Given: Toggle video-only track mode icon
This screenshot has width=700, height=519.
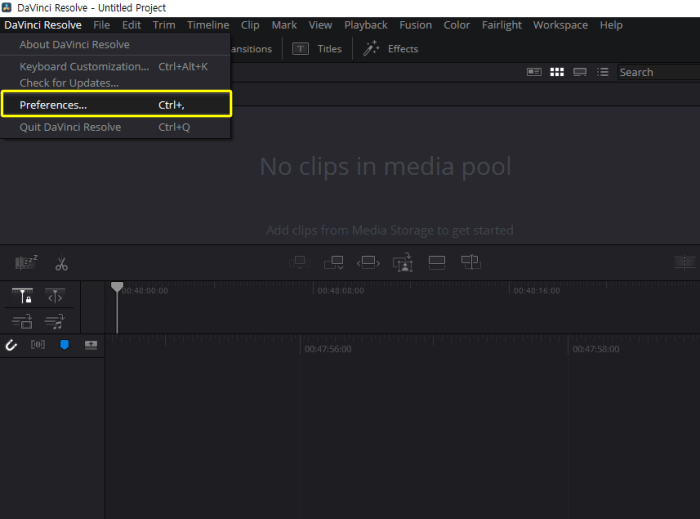Looking at the screenshot, I should (x=22, y=321).
